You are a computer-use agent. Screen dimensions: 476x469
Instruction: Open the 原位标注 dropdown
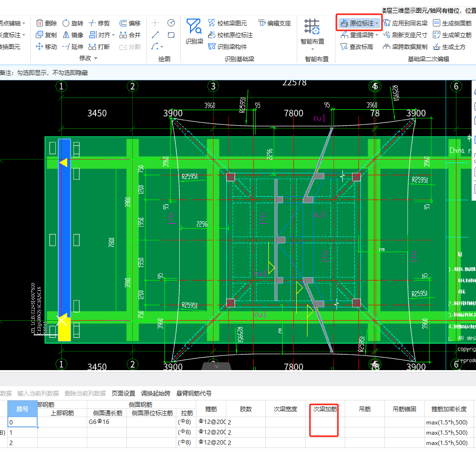[x=377, y=23]
